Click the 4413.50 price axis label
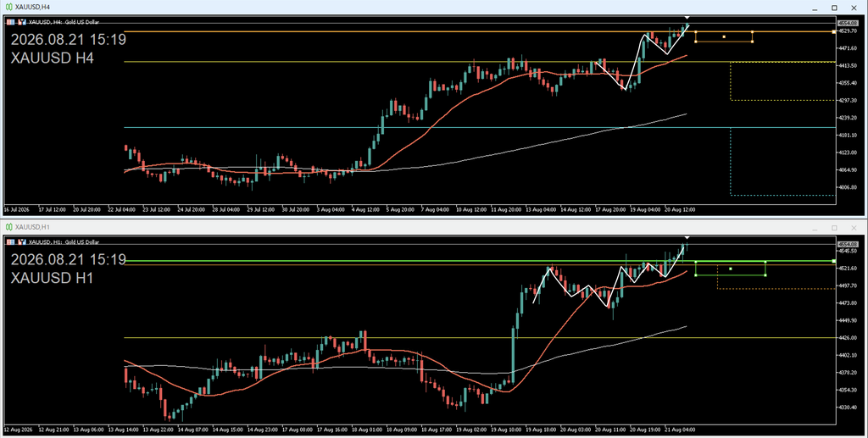 [x=848, y=65]
